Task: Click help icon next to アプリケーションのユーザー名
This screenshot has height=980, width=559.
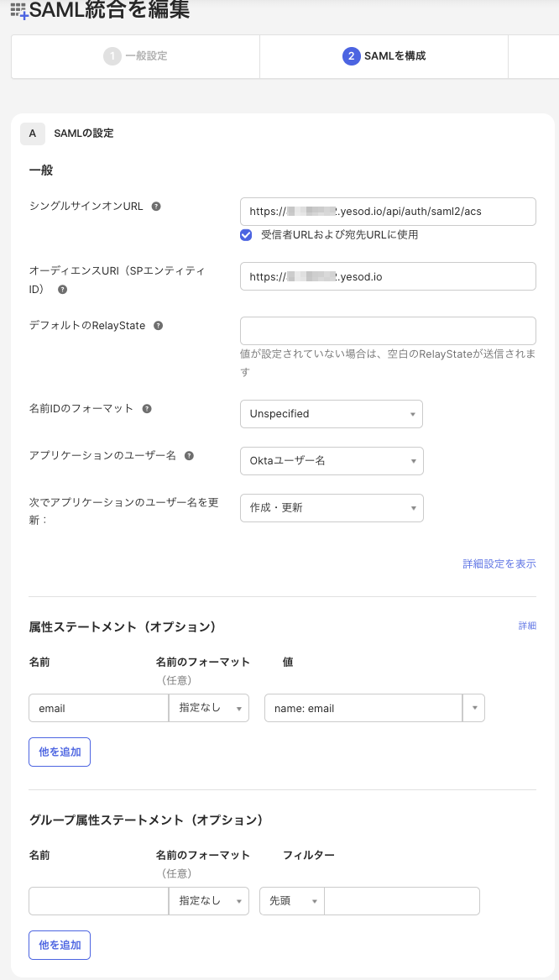Action: [189, 455]
